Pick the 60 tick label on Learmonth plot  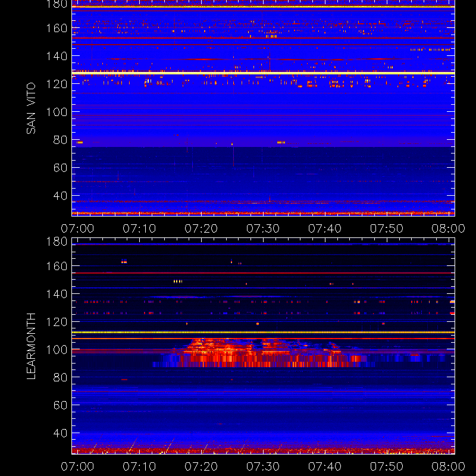tap(60, 405)
